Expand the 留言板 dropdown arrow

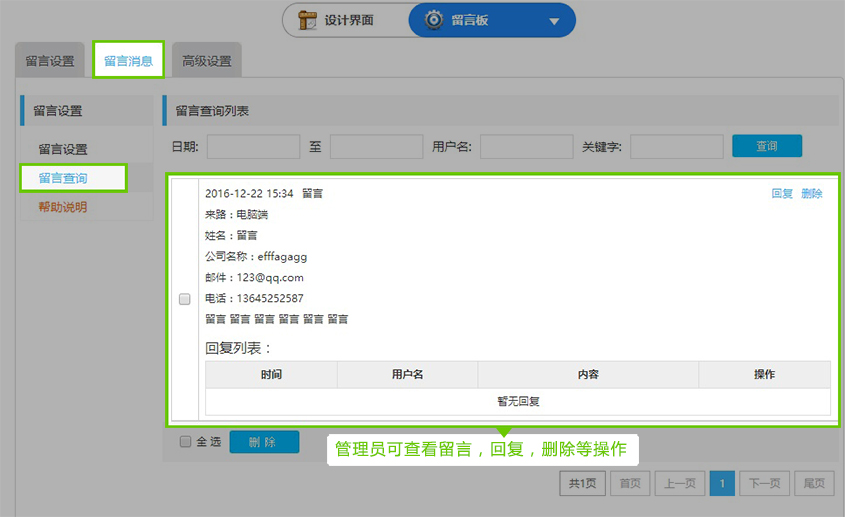tap(554, 21)
